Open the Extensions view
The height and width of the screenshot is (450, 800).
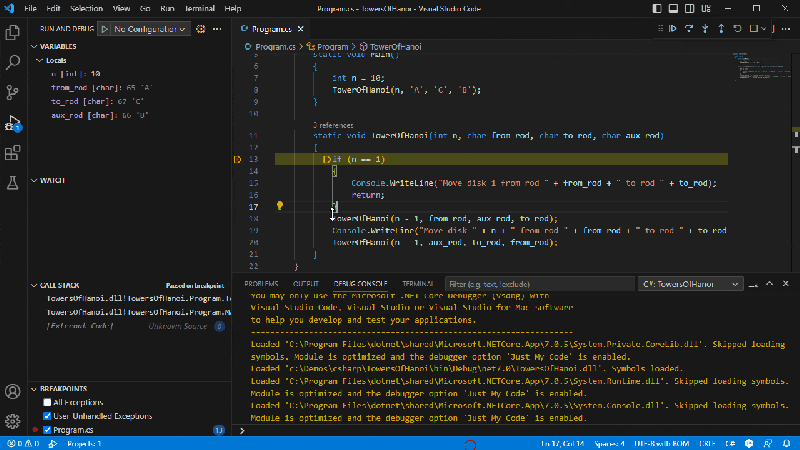(12, 153)
